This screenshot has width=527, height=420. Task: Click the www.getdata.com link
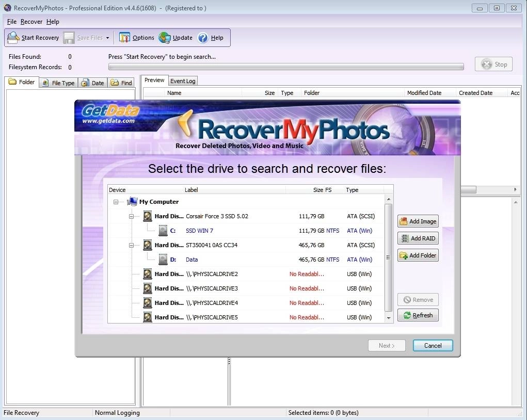108,121
